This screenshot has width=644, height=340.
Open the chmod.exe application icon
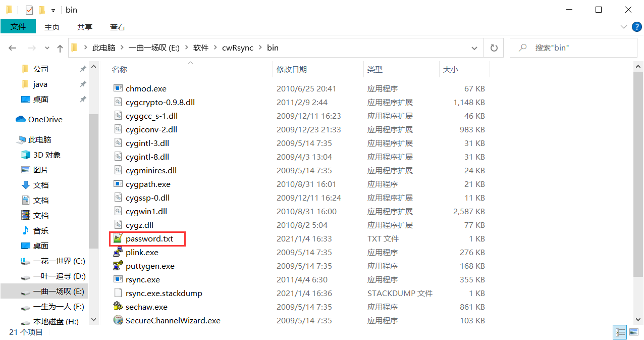[x=118, y=88]
